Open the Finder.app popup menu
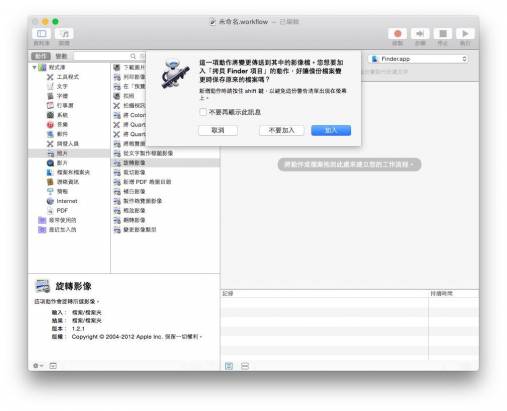The height and width of the screenshot is (411, 507). [x=419, y=59]
